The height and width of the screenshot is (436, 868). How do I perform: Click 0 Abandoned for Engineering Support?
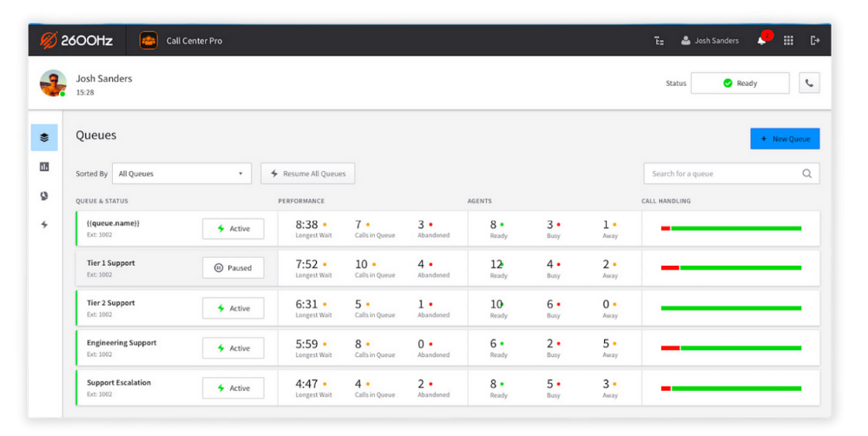coord(421,344)
